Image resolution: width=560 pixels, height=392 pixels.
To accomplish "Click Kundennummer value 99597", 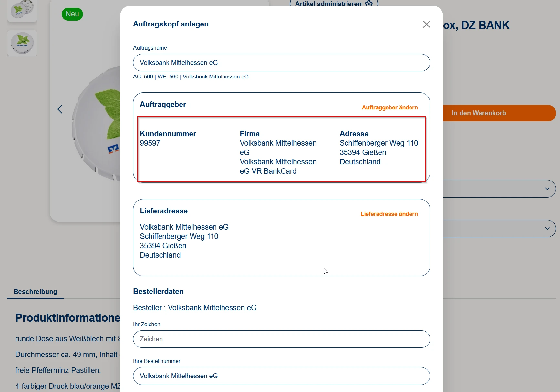I will (x=150, y=143).
